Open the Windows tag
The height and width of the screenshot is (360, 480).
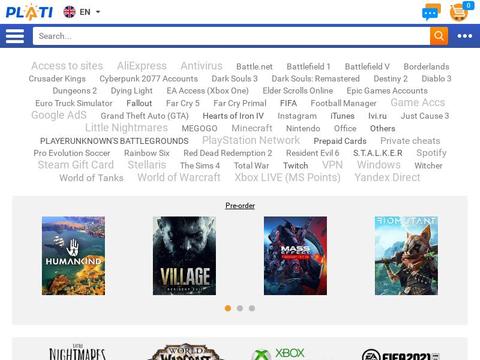pyautogui.click(x=379, y=165)
